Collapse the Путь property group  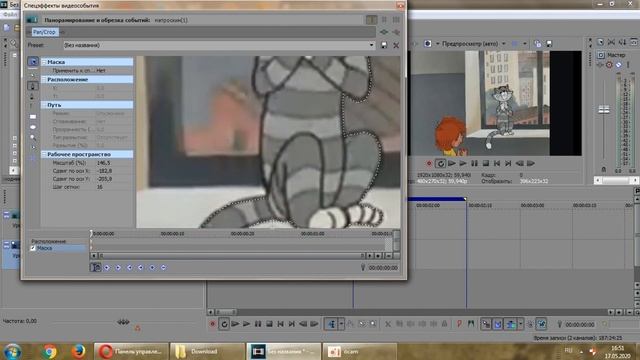pos(44,105)
